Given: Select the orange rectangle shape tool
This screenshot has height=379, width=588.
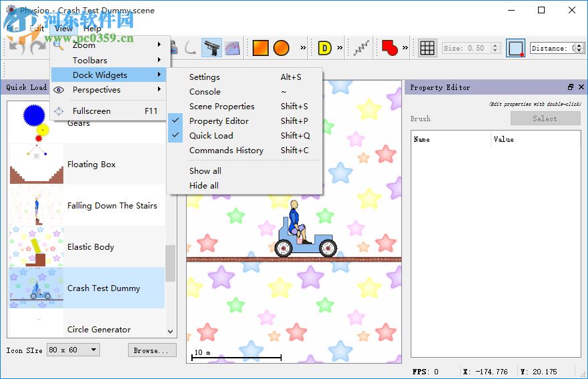Looking at the screenshot, I should (260, 48).
